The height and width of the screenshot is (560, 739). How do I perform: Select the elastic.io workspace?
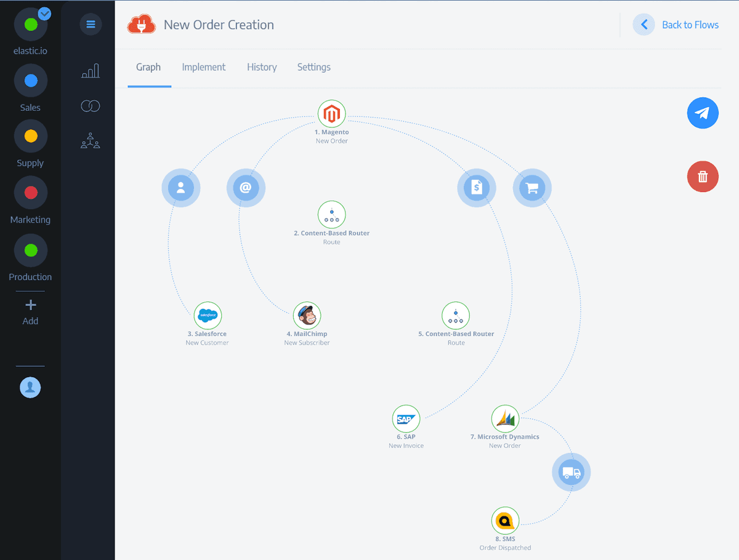click(31, 25)
